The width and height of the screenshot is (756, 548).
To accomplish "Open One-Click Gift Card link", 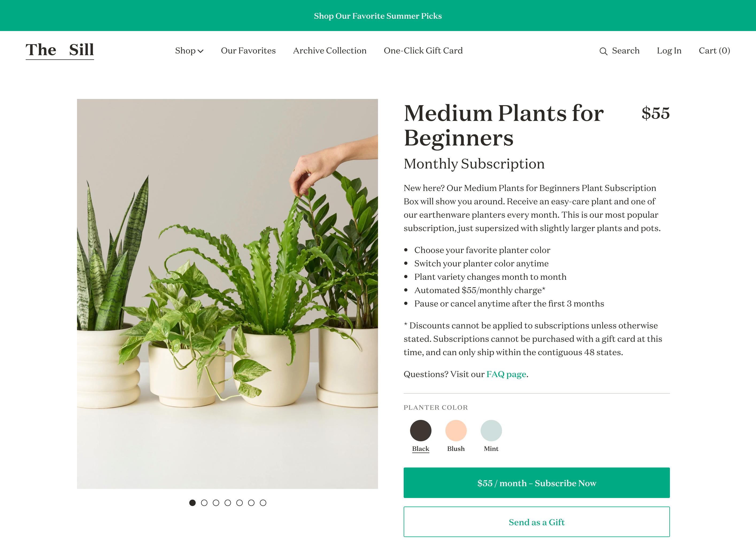I will tap(423, 50).
